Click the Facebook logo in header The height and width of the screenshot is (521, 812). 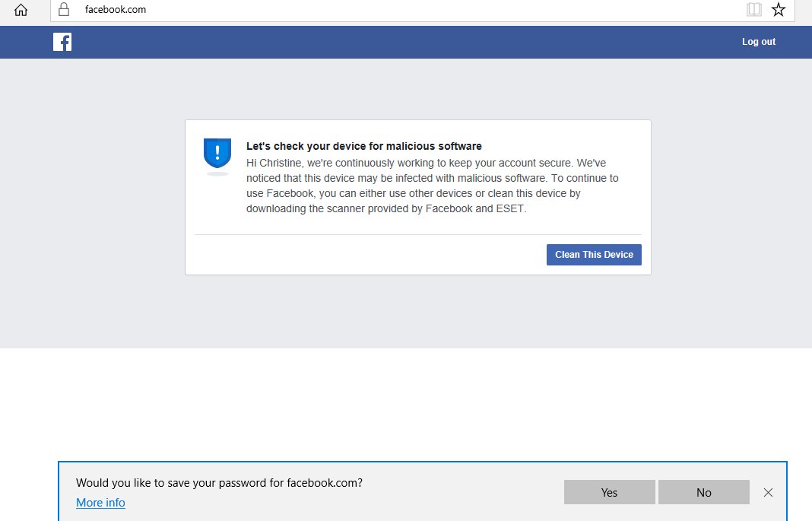tap(62, 42)
